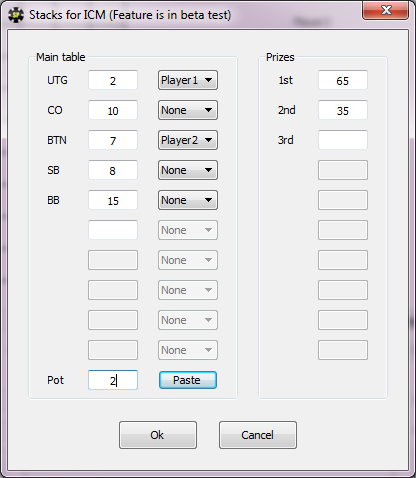Edit the 2nd prize field showing 35
Screen dimensions: 416x478
pos(343,110)
